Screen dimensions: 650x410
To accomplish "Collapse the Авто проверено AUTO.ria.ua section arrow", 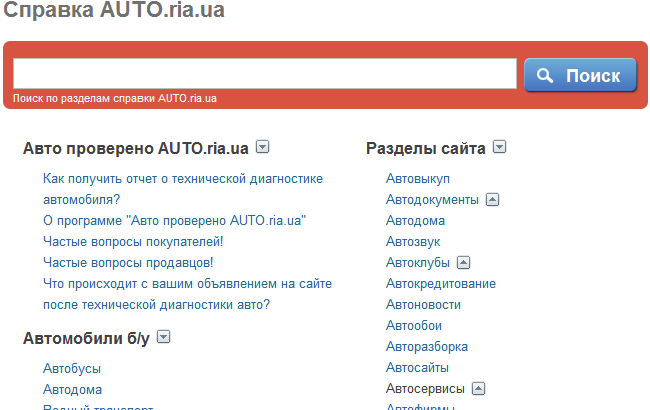I will tap(262, 147).
